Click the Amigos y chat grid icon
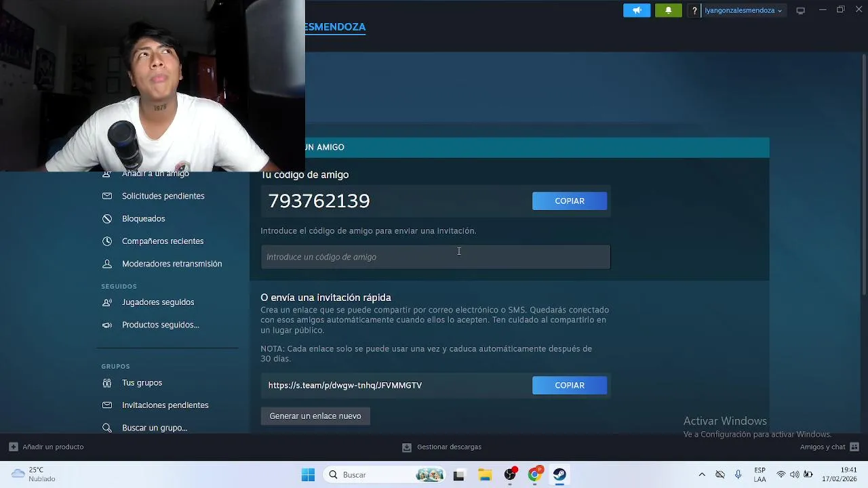Image resolution: width=868 pixels, height=488 pixels. pyautogui.click(x=854, y=447)
